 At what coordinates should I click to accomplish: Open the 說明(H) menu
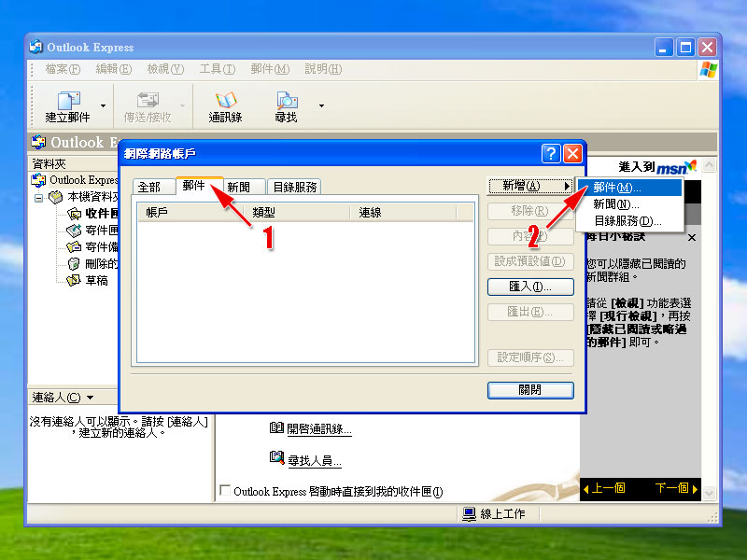point(323,69)
